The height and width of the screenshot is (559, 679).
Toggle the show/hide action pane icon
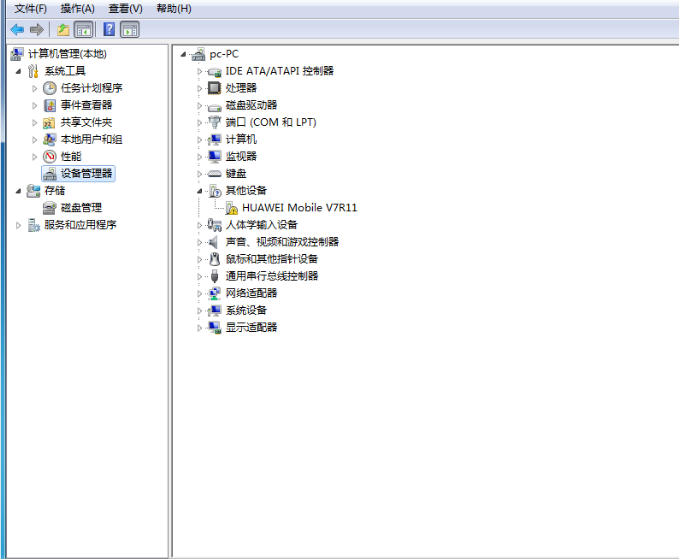coord(129,30)
